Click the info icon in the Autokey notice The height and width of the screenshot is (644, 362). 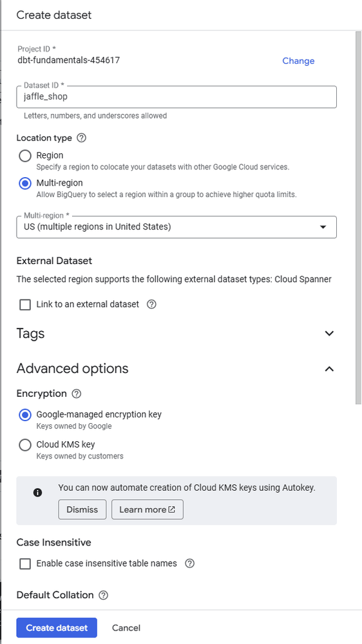click(38, 493)
